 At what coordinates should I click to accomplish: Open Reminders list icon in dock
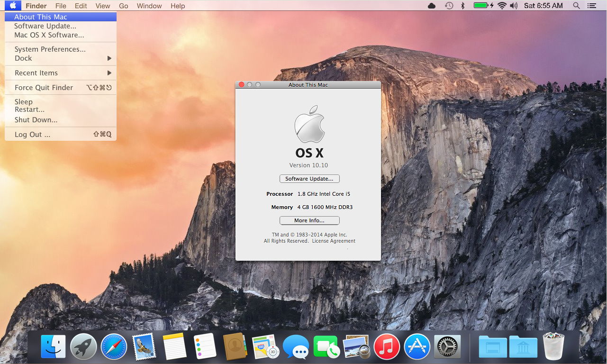pos(205,346)
